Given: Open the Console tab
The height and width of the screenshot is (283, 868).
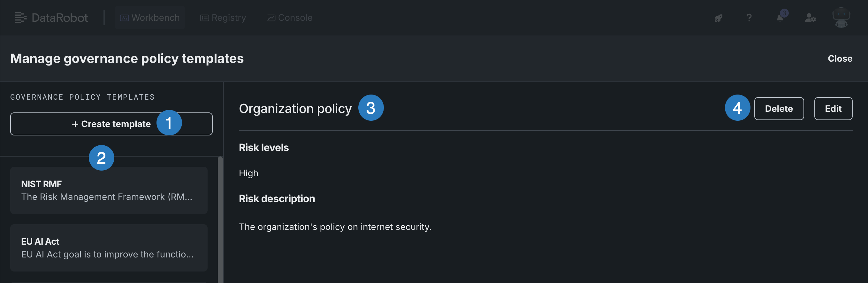Looking at the screenshot, I should tap(295, 18).
